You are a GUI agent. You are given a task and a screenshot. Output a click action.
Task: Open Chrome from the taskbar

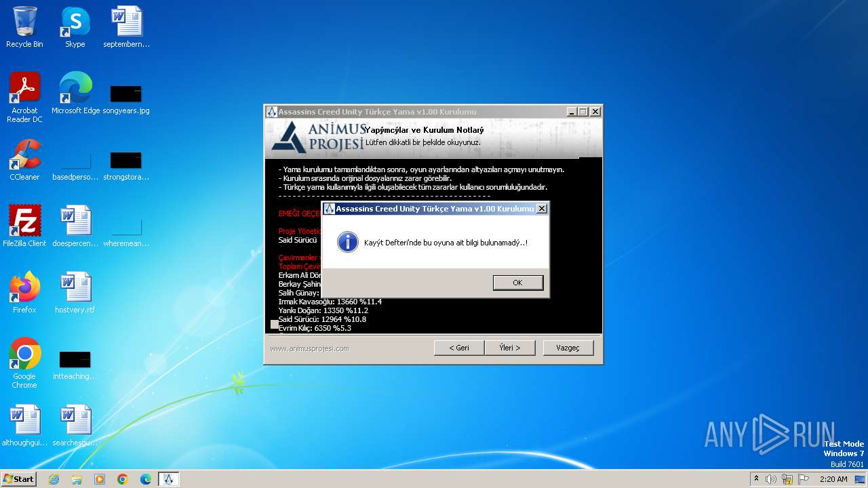(x=123, y=479)
